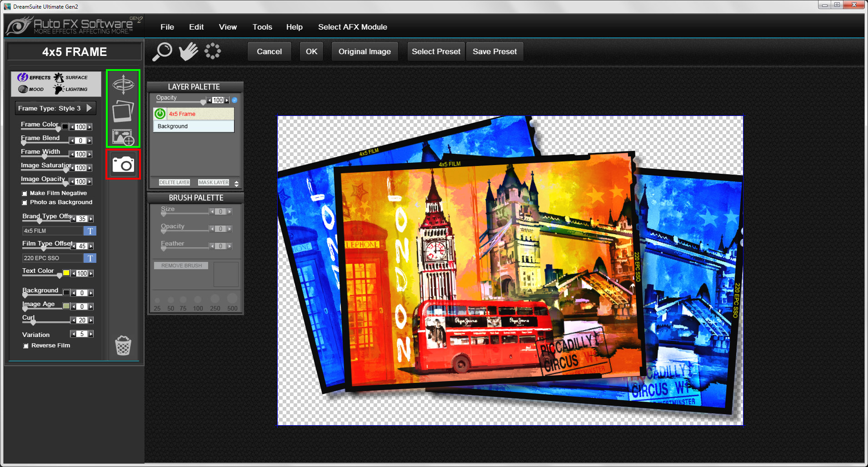This screenshot has height=467, width=868.
Task: Select the 4x5 Frame layer name
Action: coord(182,114)
